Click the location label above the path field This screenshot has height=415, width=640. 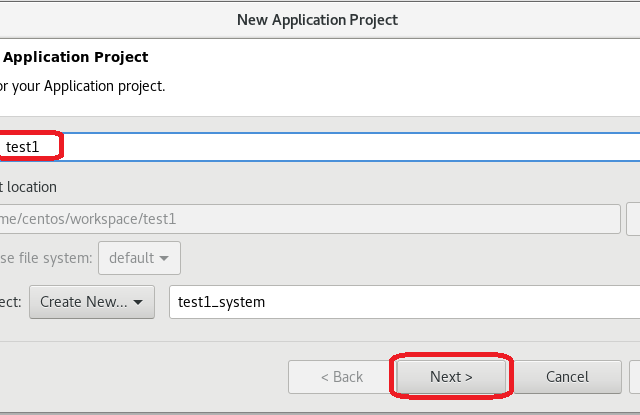30,187
